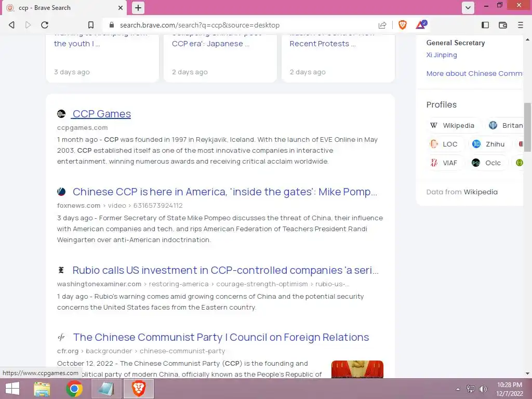Open site info via the padlock icon
Viewport: 532px width, 399px height.
click(x=112, y=25)
